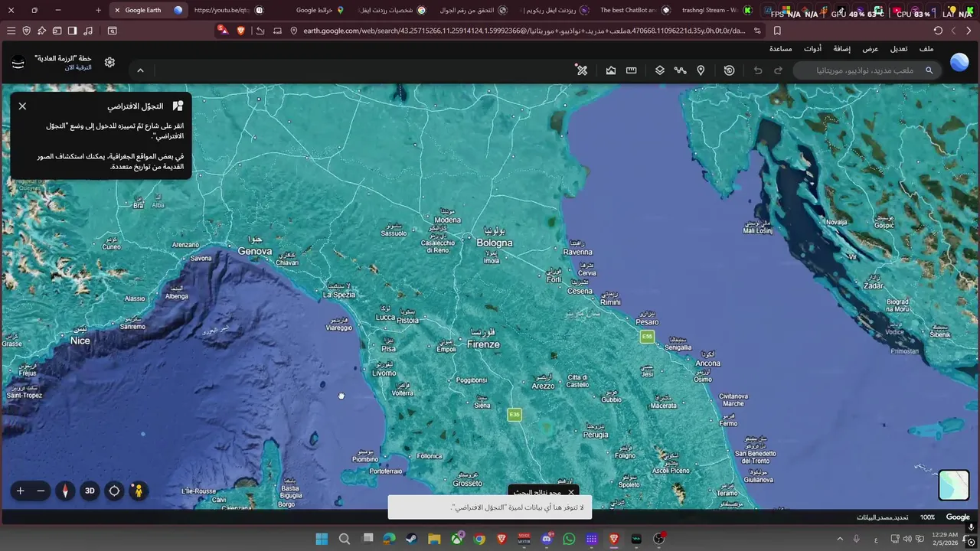This screenshot has width=980, height=551.
Task: Open the مساعدة menu
Action: coord(781,49)
